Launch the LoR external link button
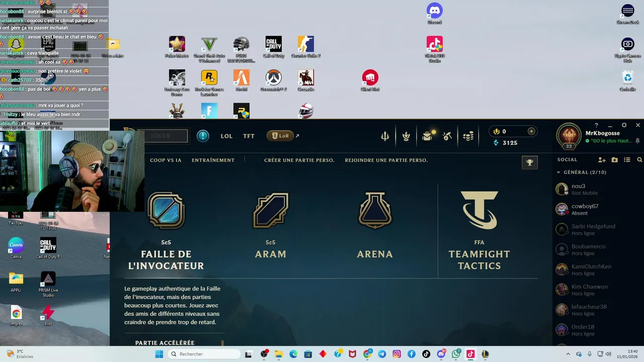644x362 pixels. 283,136
